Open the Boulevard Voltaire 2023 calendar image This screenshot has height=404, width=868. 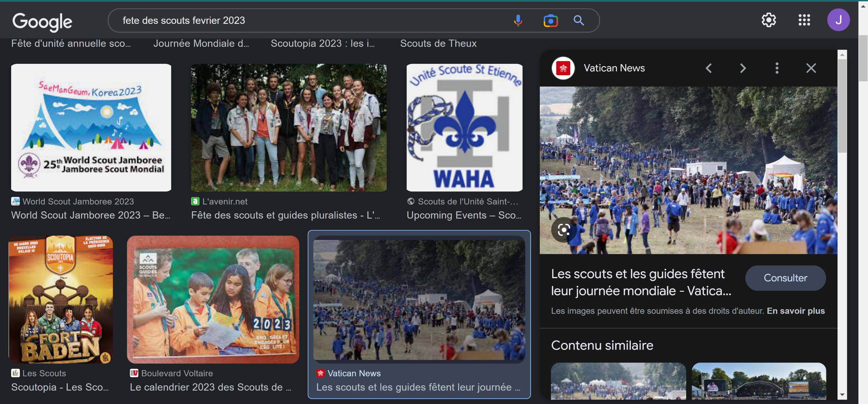click(212, 299)
